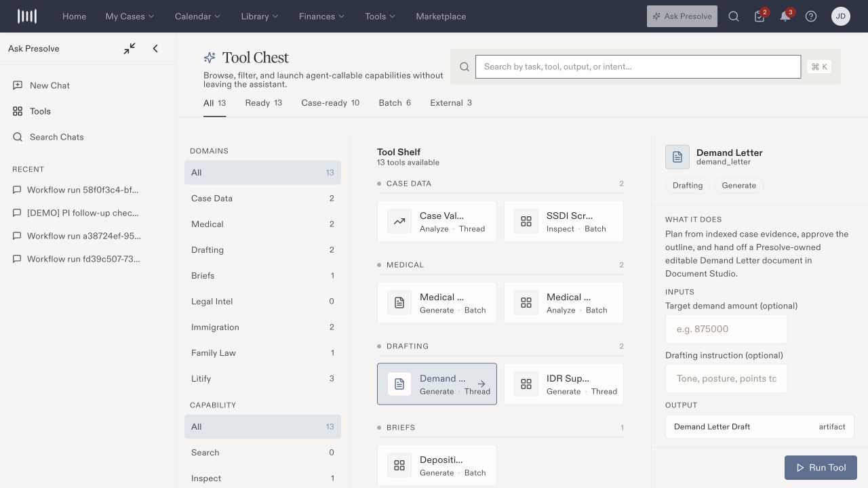Open the help question mark icon
This screenshot has height=488, width=868.
[811, 16]
